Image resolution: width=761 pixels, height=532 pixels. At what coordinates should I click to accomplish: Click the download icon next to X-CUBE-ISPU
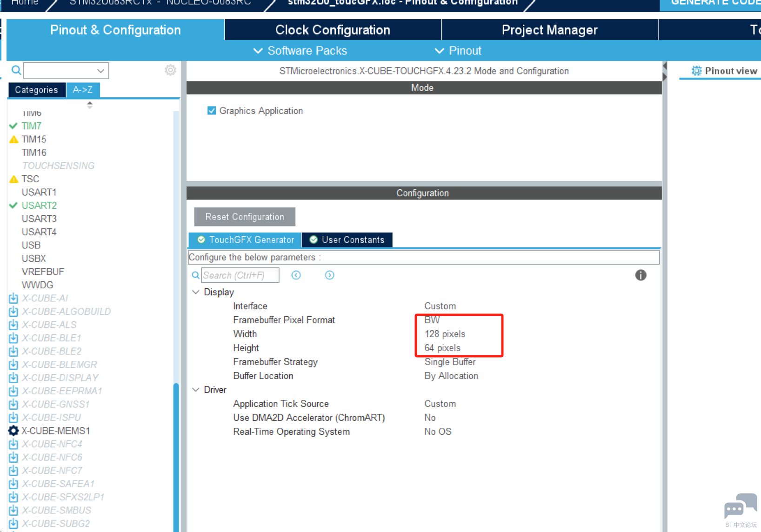point(13,418)
